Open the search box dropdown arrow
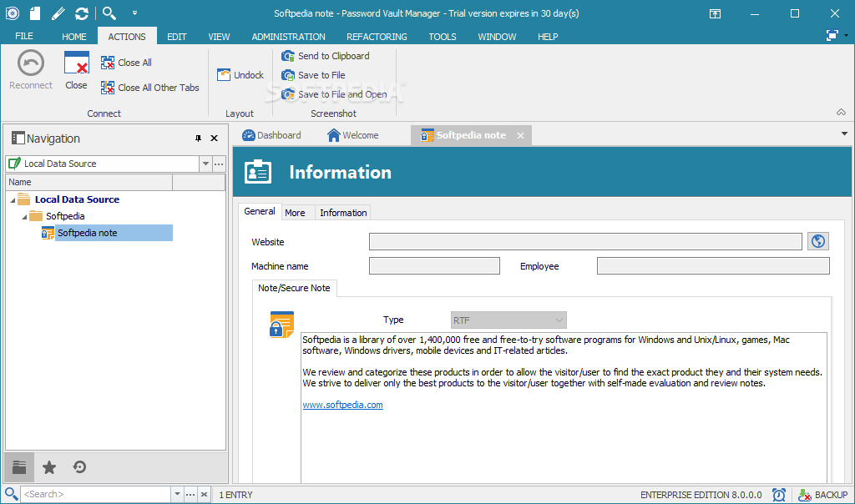855x504 pixels. click(177, 494)
